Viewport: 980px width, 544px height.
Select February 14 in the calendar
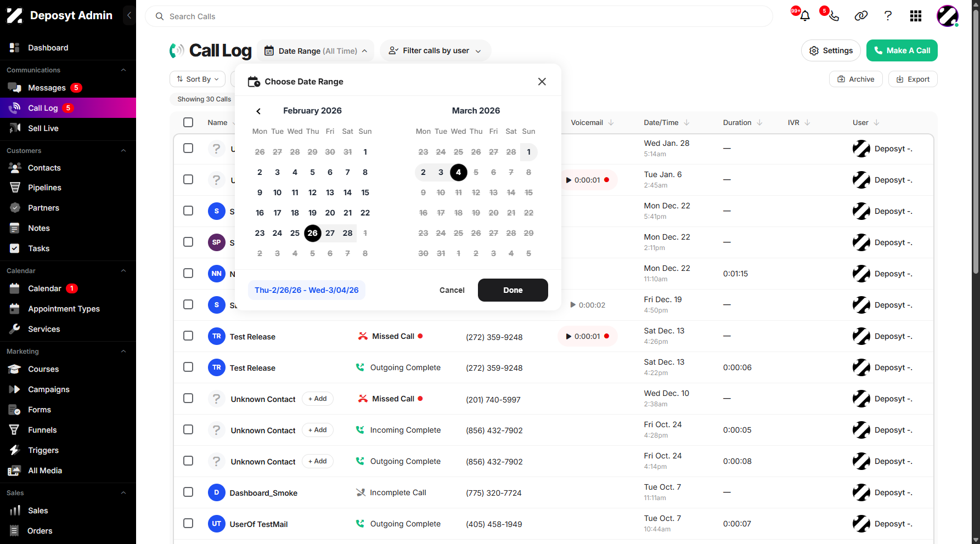(347, 192)
